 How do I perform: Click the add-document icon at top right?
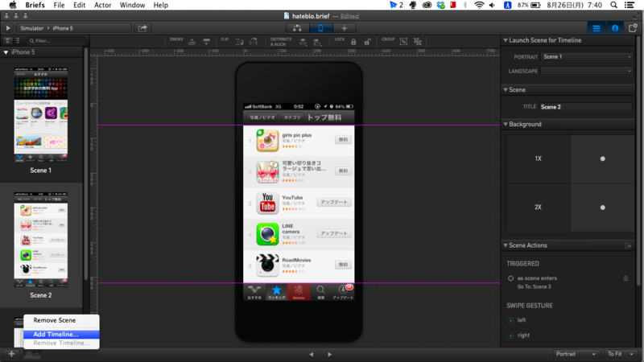633,28
